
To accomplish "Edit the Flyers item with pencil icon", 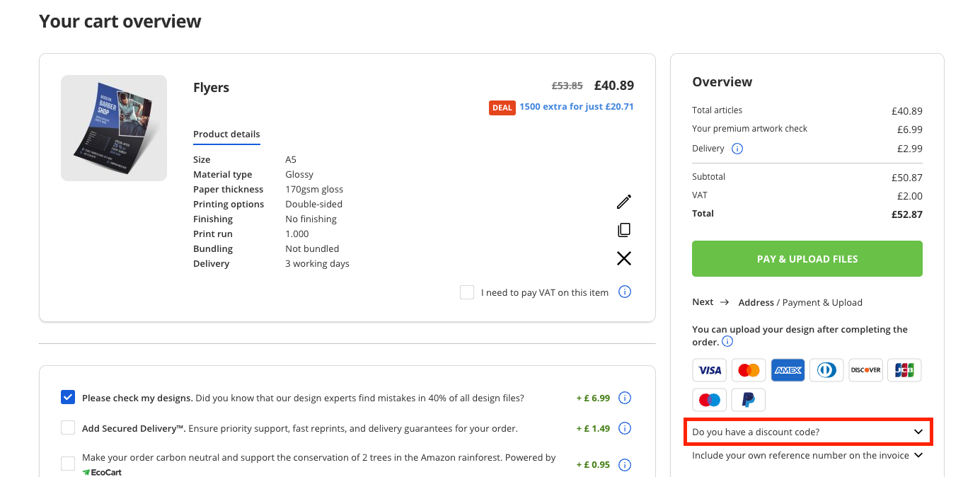I will pos(623,202).
